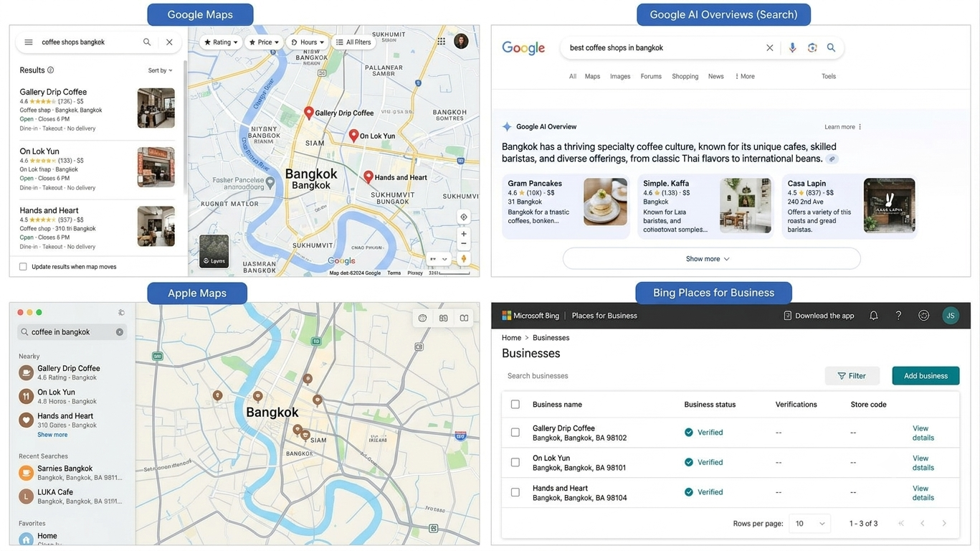The image size is (980, 551).
Task: Open the Rating filter dropdown
Action: tap(221, 42)
